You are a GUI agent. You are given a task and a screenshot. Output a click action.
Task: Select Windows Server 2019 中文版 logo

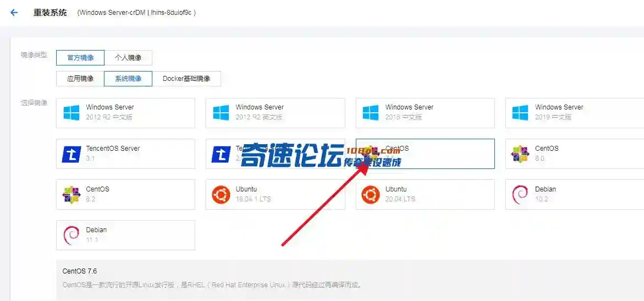pos(520,113)
